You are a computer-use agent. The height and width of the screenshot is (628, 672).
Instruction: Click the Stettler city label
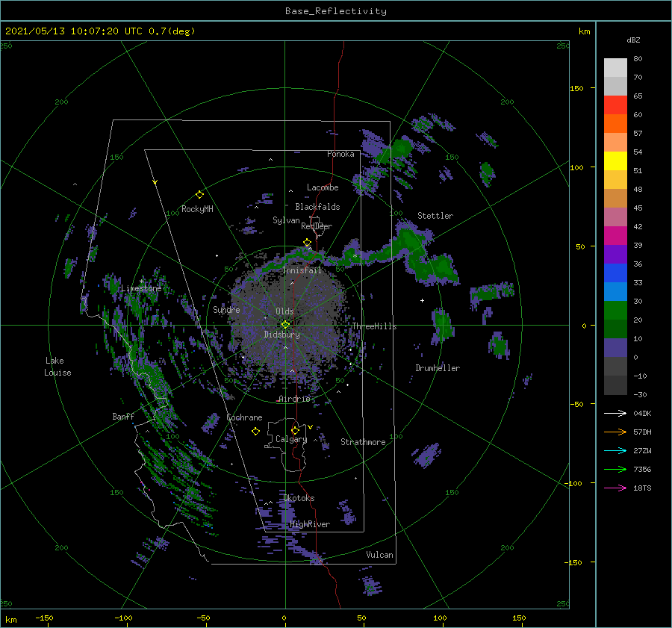pos(435,216)
